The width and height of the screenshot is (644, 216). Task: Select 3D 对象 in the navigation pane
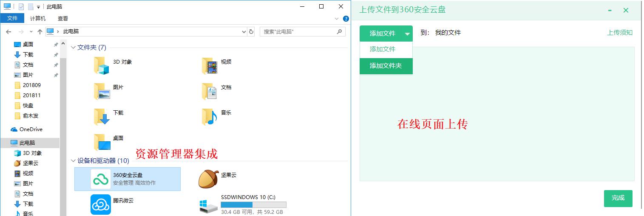pyautogui.click(x=28, y=153)
